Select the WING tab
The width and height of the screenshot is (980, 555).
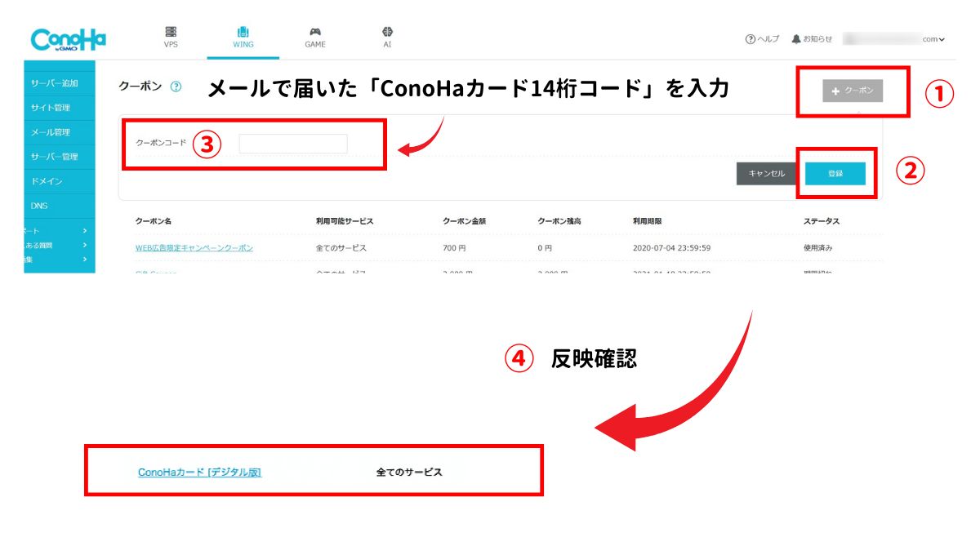(x=243, y=38)
